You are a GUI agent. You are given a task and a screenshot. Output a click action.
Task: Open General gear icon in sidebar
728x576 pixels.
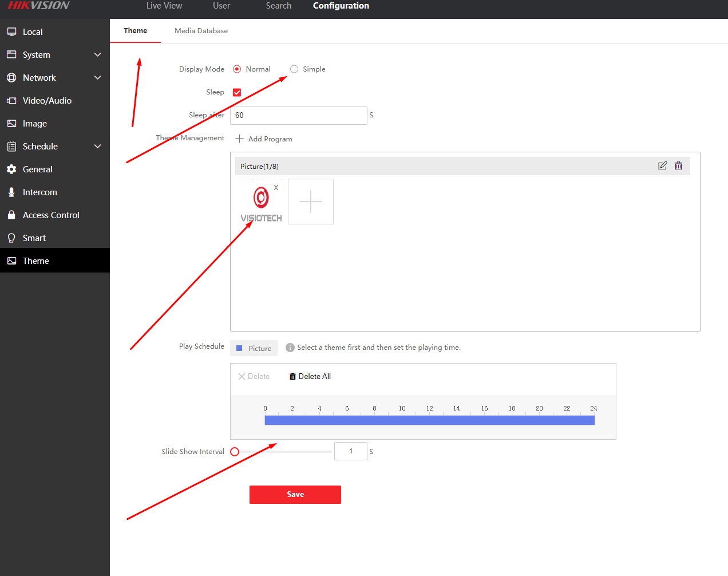tap(11, 169)
